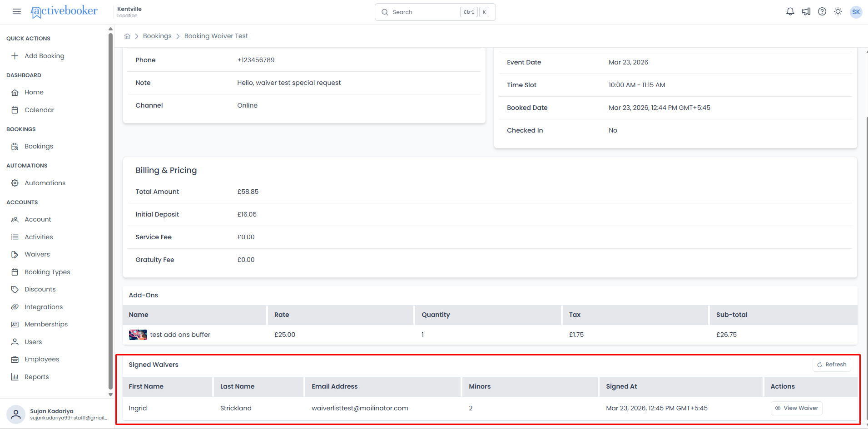The image size is (868, 429).
Task: Click the Bookings icon in sidebar
Action: pyautogui.click(x=15, y=147)
